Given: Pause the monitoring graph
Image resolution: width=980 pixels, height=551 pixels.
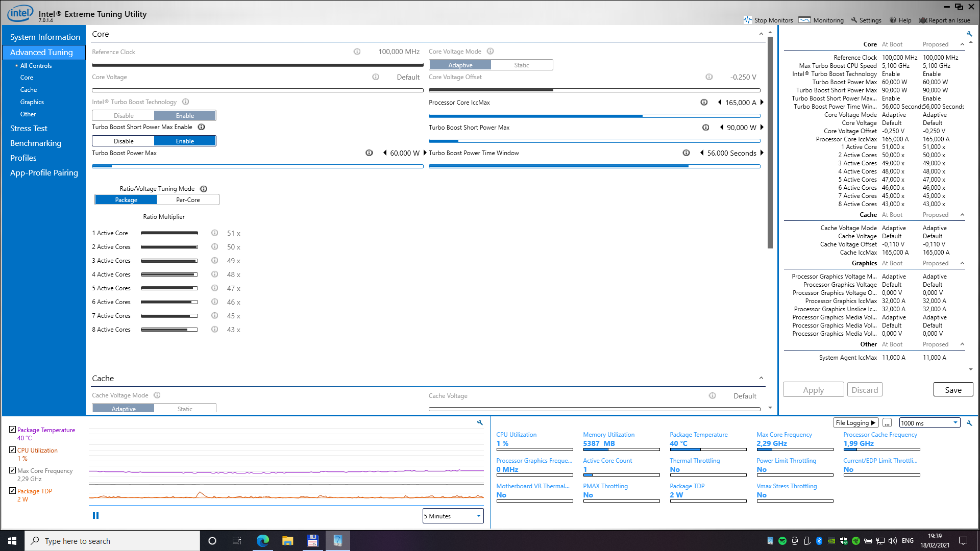Looking at the screenshot, I should 95,516.
